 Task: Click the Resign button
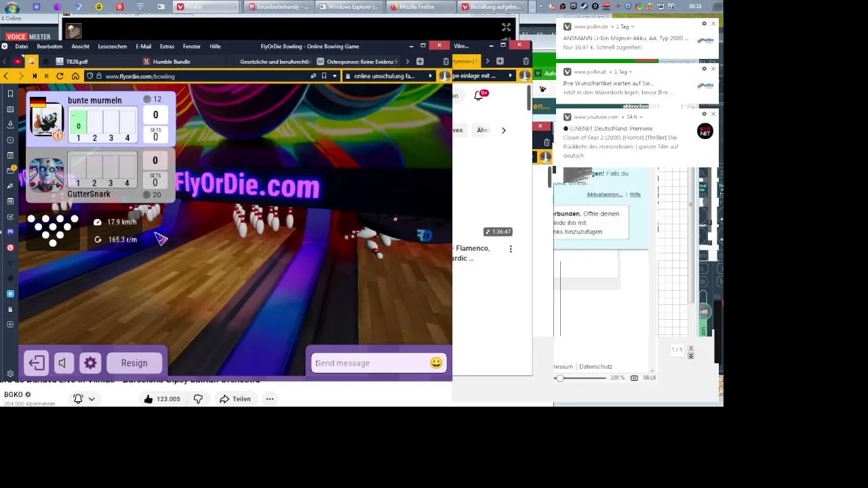(134, 363)
